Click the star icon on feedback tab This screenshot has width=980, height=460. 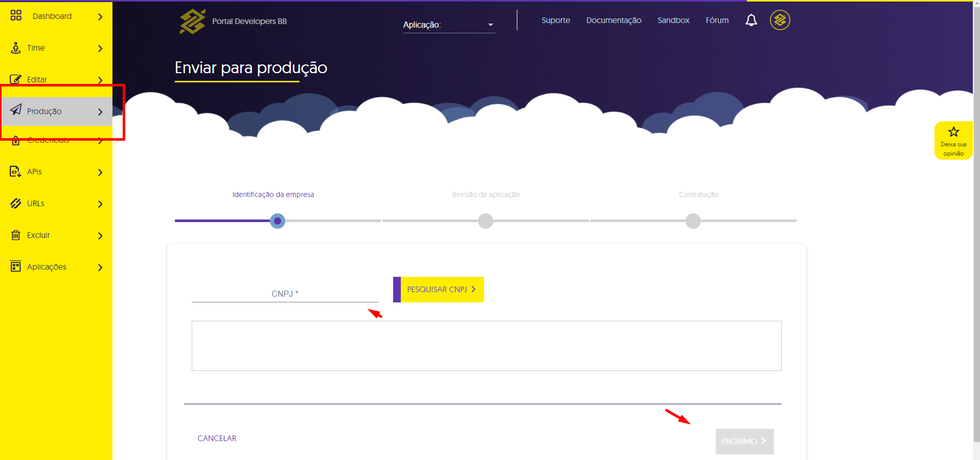pos(953,132)
